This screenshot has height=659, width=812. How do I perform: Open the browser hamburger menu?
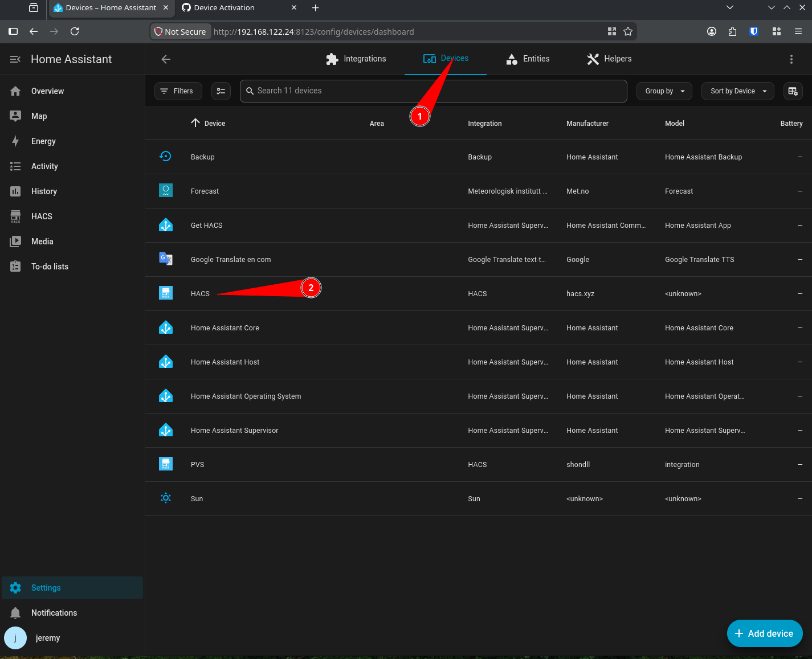click(798, 31)
